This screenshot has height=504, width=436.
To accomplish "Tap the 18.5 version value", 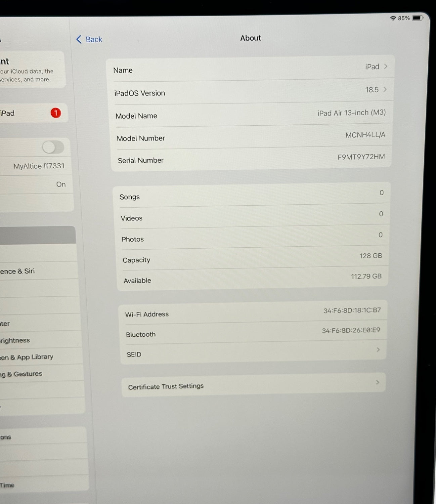I will tap(372, 90).
